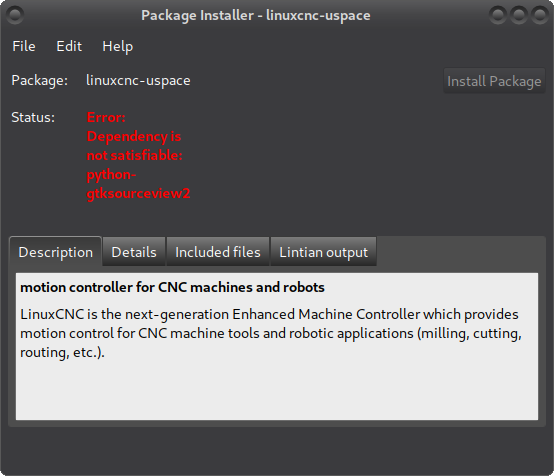The image size is (554, 476).
Task: Click the round window-menu icon left of title
Action: tap(15, 15)
